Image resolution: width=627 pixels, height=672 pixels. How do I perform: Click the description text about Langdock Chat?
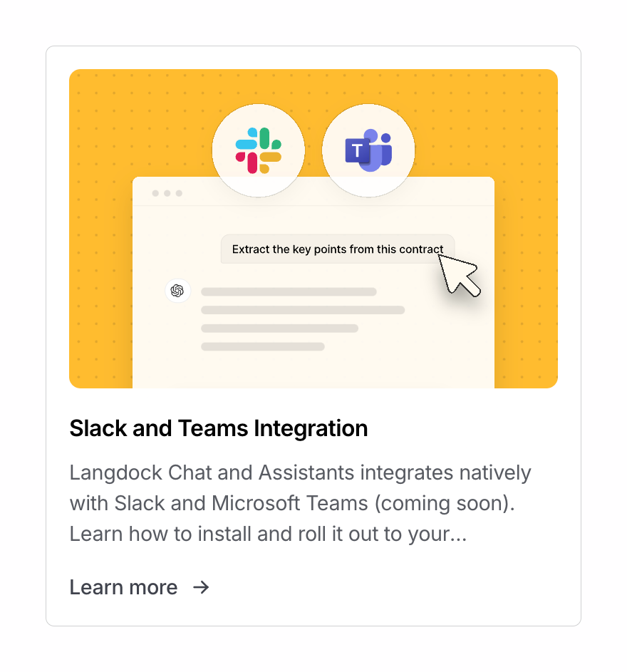tap(299, 502)
